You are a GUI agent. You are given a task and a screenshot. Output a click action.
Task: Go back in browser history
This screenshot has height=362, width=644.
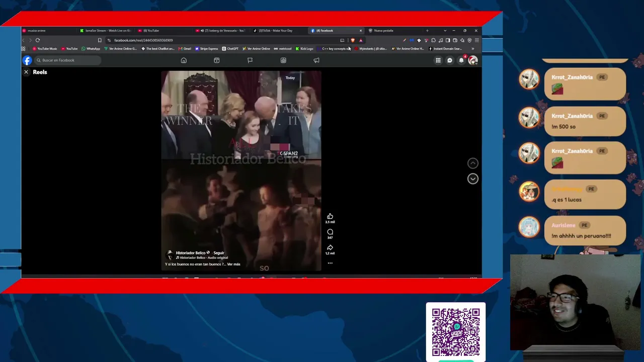pyautogui.click(x=24, y=40)
